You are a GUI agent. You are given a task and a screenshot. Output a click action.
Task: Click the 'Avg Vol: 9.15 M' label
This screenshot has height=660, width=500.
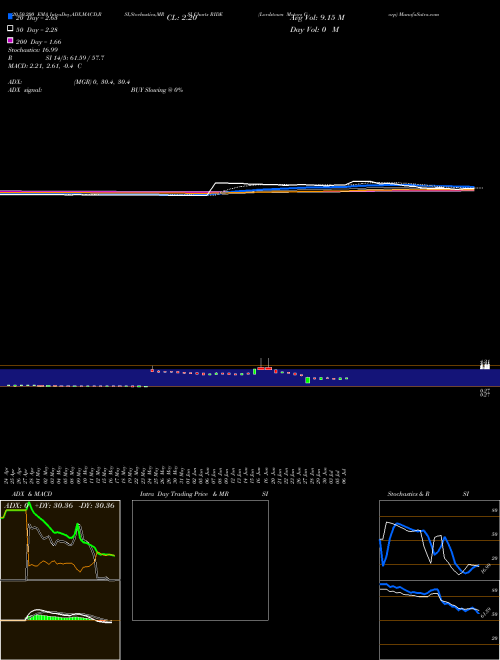(x=317, y=18)
